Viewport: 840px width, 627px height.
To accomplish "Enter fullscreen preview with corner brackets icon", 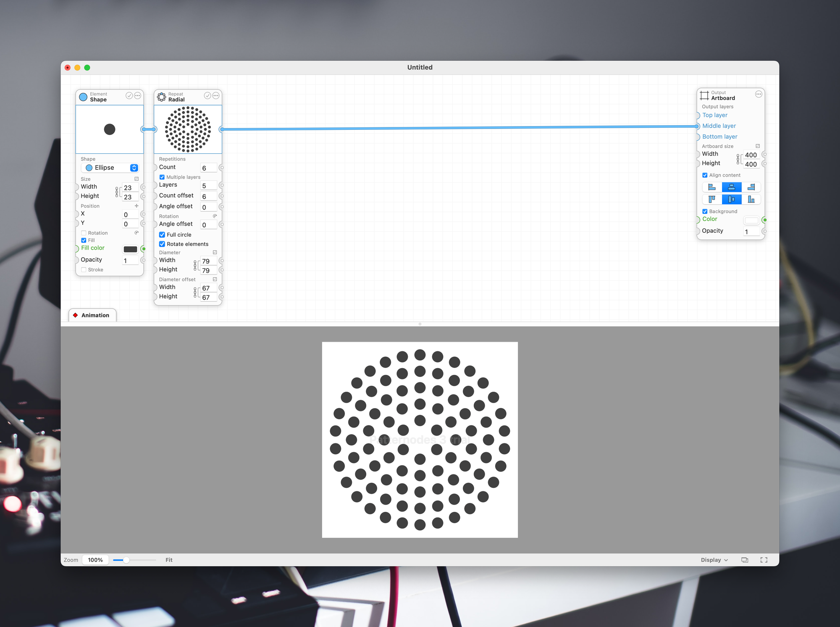I will coord(764,560).
